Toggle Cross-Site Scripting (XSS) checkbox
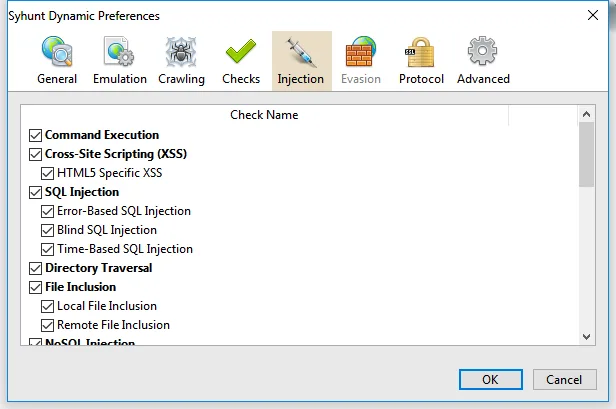Image resolution: width=616 pixels, height=409 pixels. tap(35, 154)
